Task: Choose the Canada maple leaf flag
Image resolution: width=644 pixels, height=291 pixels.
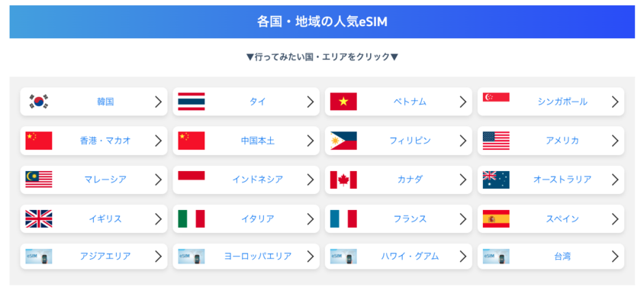Action: tap(343, 179)
